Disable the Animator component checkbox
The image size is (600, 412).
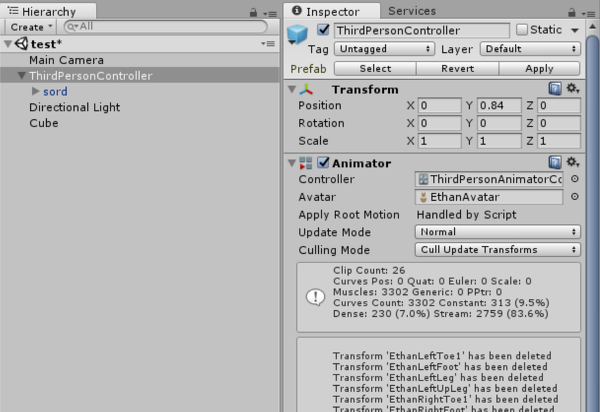[323, 163]
